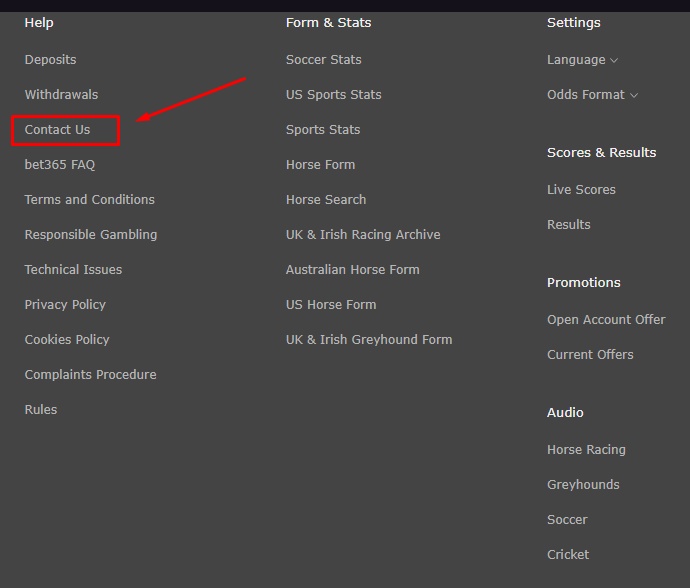Open Soccer audio link
This screenshot has height=588, width=690.
pyautogui.click(x=567, y=519)
